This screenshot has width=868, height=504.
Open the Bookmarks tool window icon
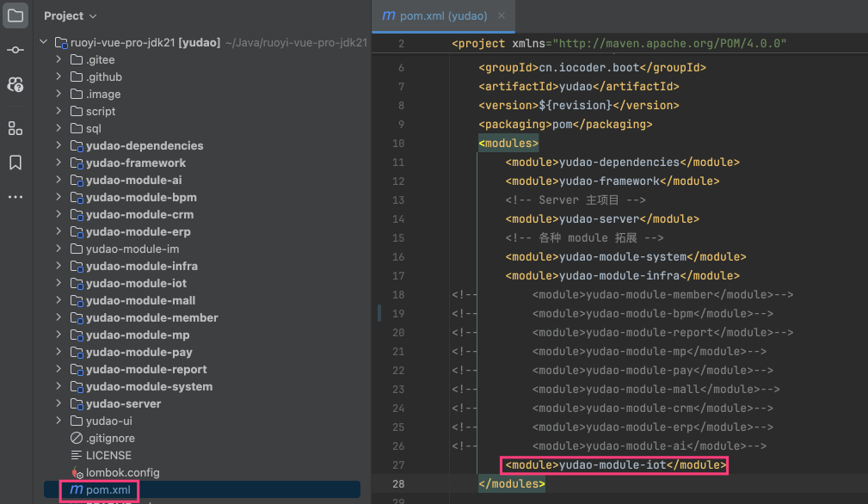[15, 163]
